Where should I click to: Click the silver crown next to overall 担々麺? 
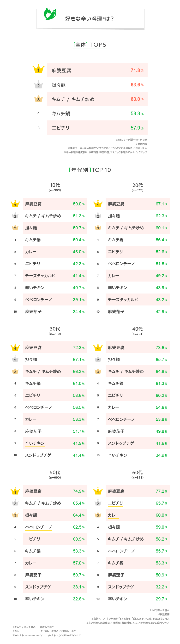coord(38,84)
